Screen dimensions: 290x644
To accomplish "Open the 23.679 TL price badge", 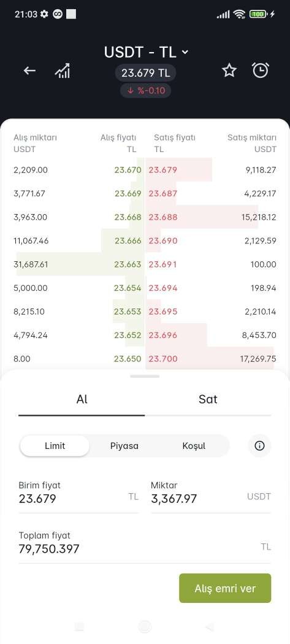I will (x=145, y=73).
